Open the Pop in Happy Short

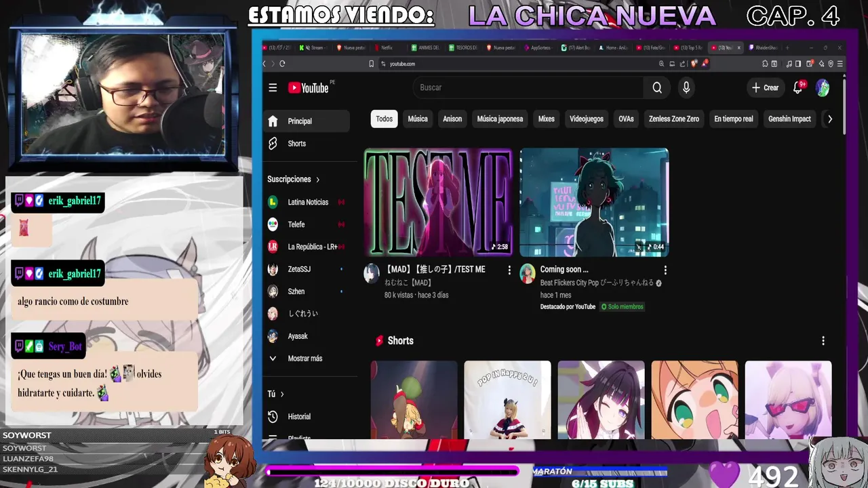click(x=508, y=400)
